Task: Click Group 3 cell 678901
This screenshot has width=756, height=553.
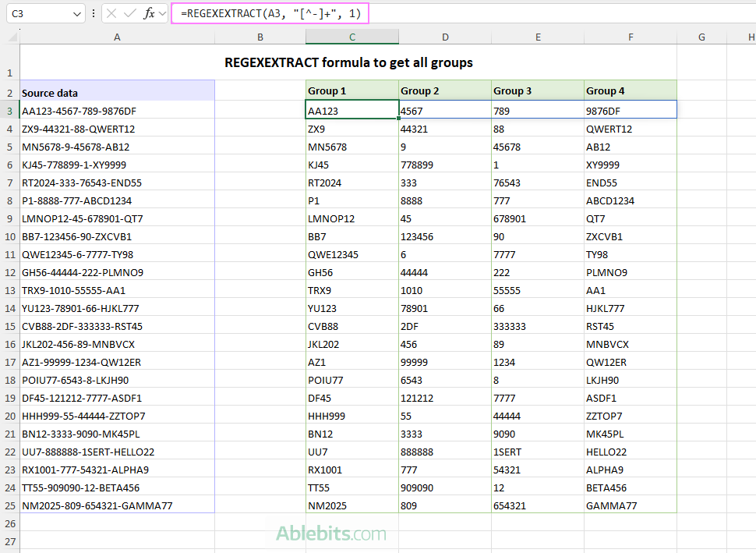Action: 538,218
